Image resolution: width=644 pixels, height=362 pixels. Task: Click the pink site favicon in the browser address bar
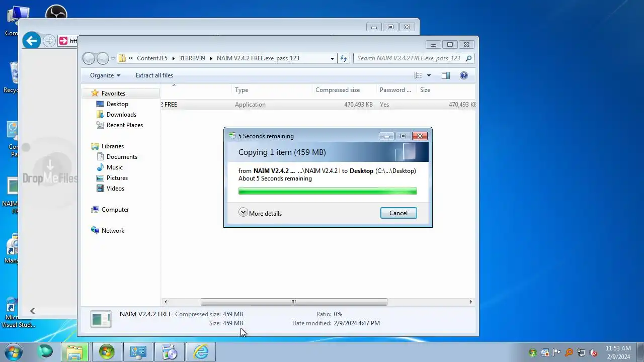(63, 41)
